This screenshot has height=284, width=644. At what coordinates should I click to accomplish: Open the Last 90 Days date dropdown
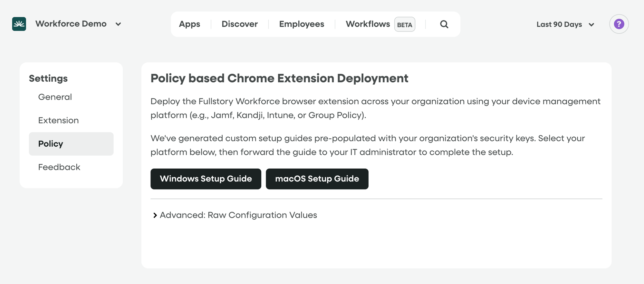tap(565, 24)
